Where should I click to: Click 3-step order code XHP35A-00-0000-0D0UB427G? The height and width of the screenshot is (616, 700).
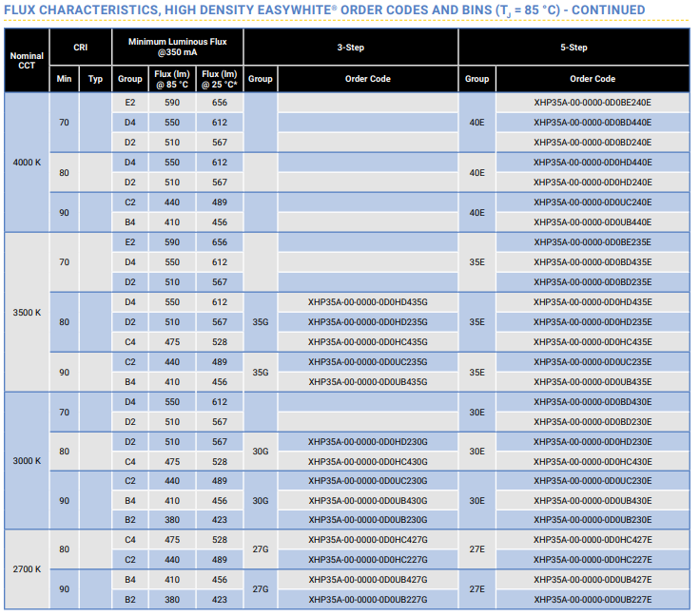[x=368, y=580]
